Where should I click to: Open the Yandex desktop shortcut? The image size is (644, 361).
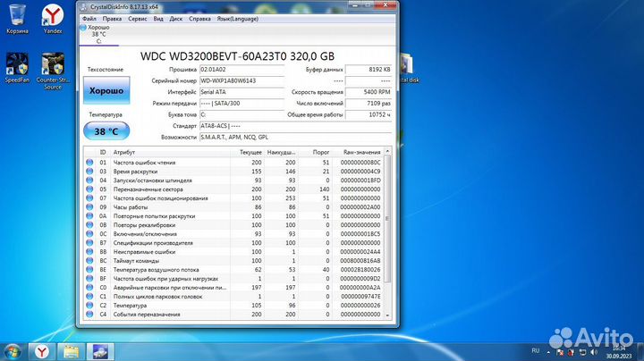click(53, 19)
